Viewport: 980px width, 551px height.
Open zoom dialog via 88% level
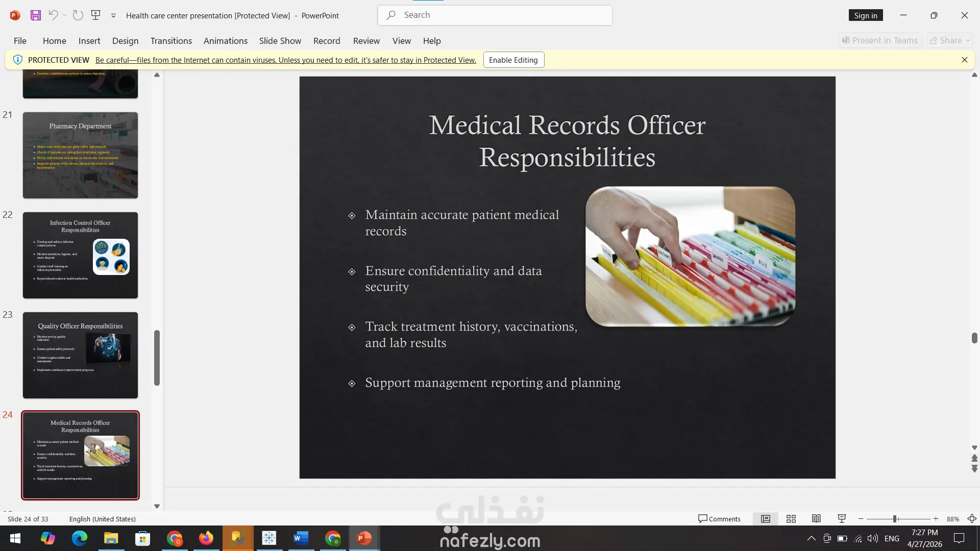[953, 519]
